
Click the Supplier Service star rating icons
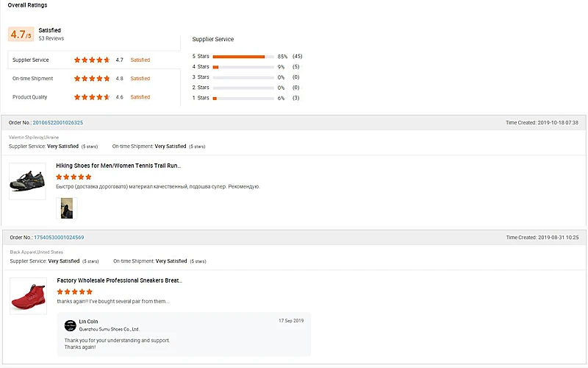(x=92, y=60)
